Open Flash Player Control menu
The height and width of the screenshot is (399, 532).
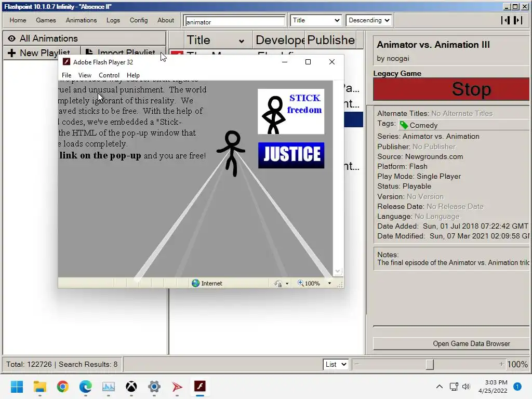click(x=109, y=75)
